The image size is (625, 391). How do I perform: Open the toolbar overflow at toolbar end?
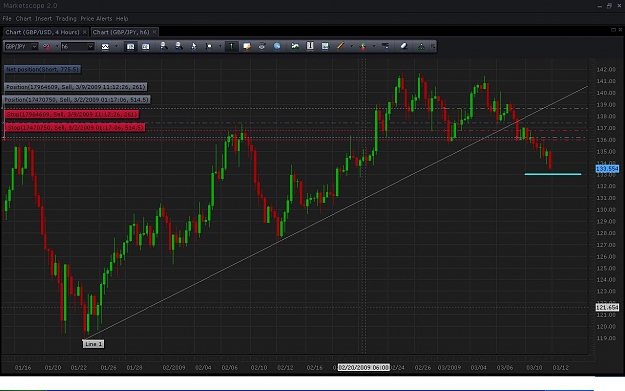tap(433, 47)
